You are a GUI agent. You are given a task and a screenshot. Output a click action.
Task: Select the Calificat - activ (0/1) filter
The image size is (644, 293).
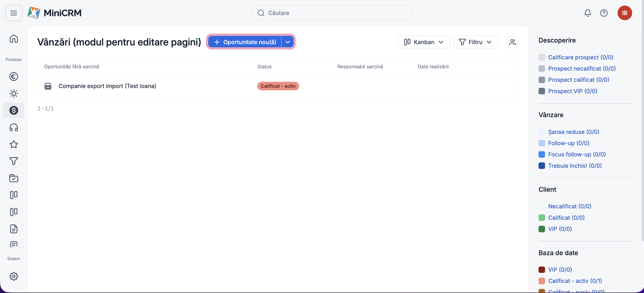click(575, 281)
